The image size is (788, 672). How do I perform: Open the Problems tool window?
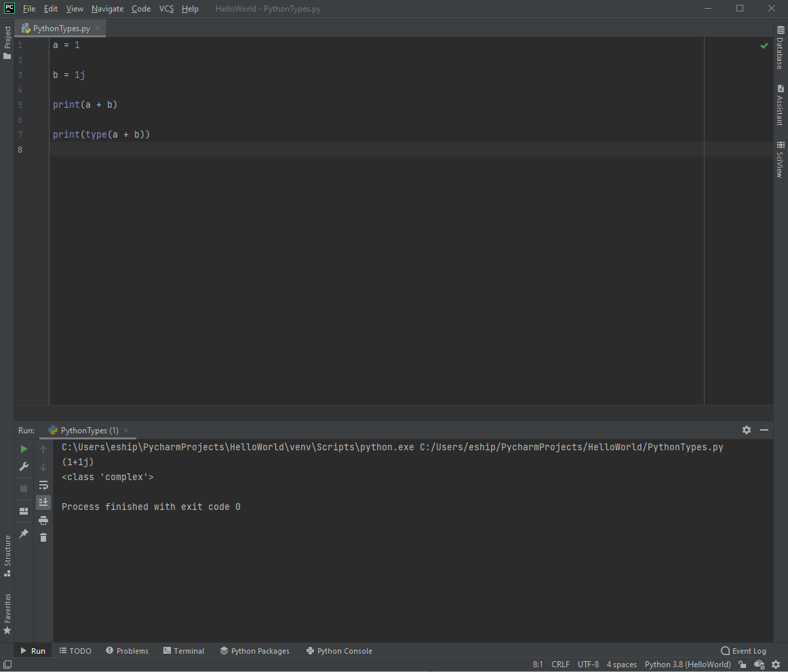point(127,651)
